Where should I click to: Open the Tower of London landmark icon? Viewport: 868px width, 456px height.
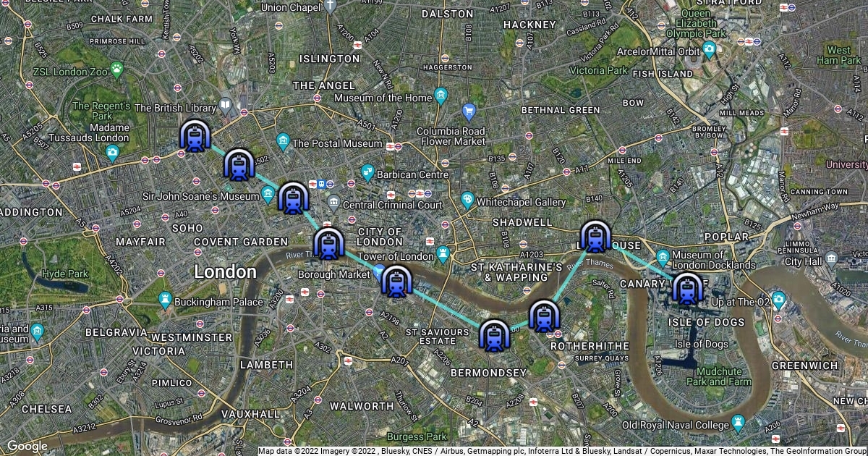(443, 254)
